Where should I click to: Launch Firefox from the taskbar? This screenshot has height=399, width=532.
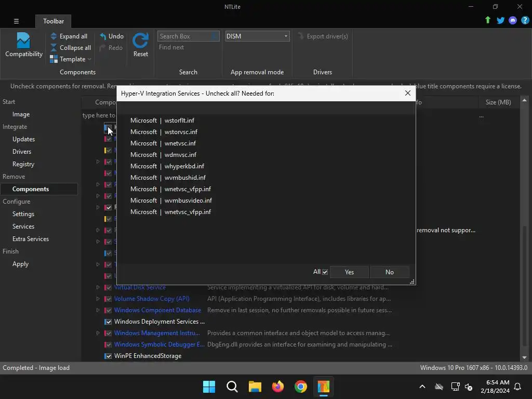tap(278, 387)
